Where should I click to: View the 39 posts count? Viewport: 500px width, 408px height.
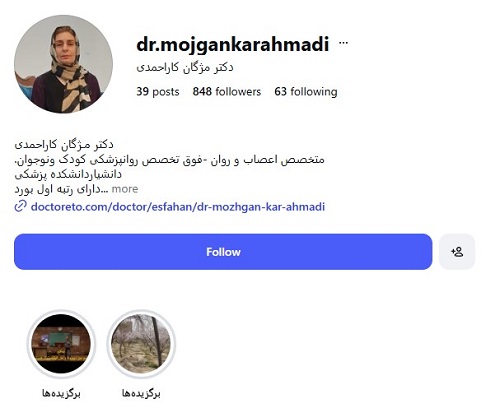coord(158,92)
